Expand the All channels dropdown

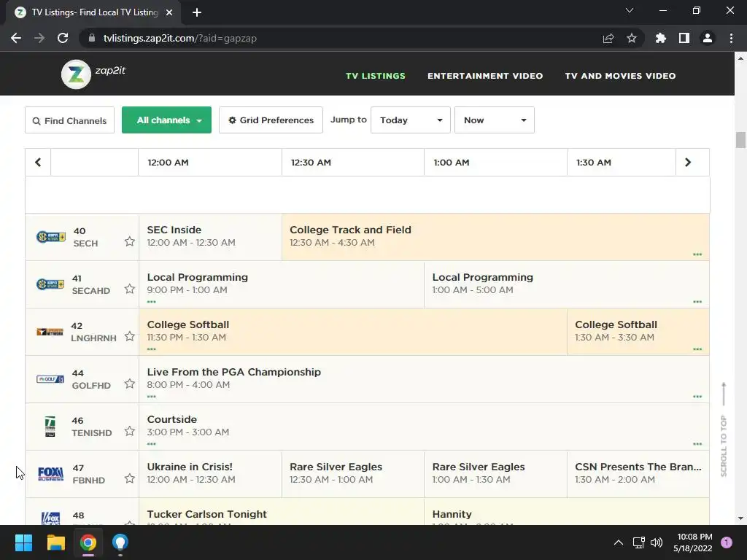point(167,120)
